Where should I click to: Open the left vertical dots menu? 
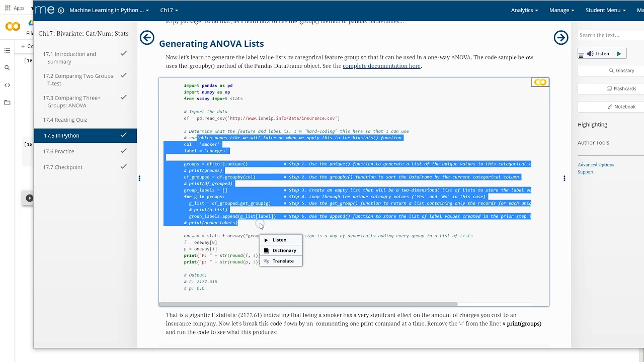pos(139,178)
